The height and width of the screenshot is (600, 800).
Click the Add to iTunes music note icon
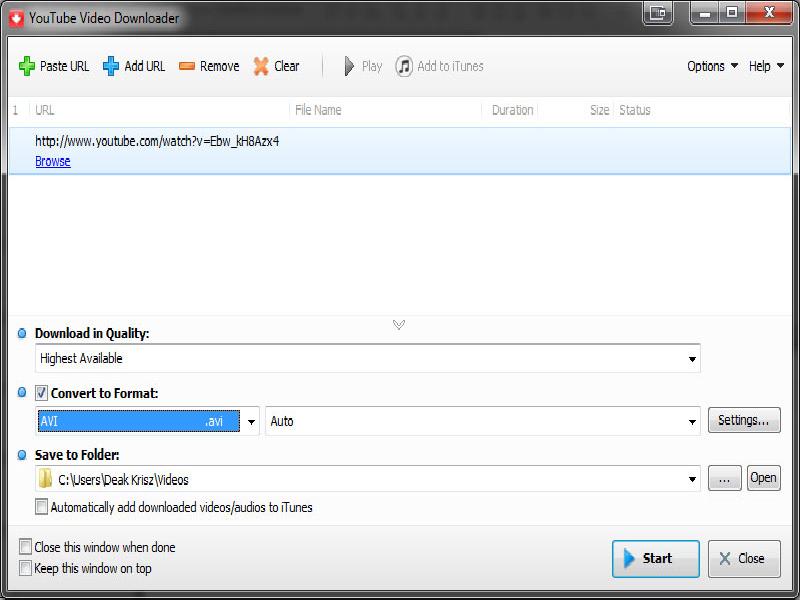point(404,66)
